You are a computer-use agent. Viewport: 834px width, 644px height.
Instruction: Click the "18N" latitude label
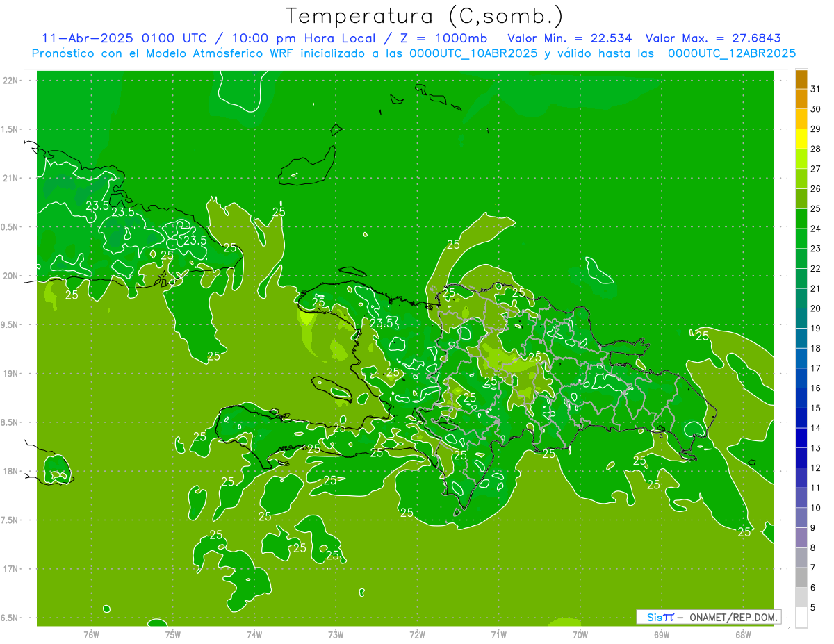(x=10, y=471)
